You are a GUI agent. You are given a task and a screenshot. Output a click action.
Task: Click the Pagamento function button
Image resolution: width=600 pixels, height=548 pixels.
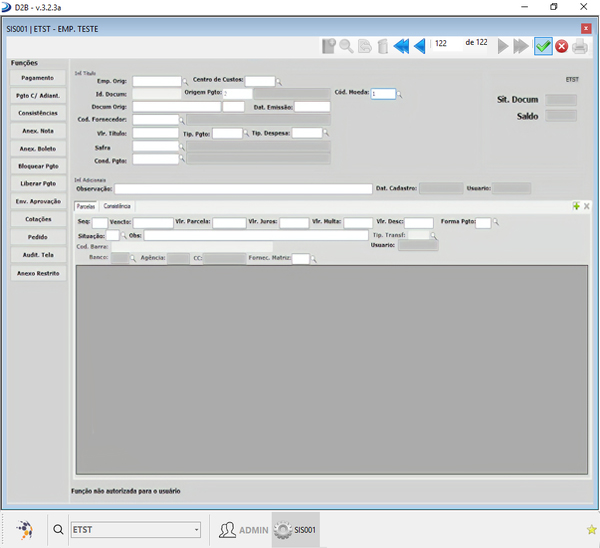pyautogui.click(x=38, y=78)
